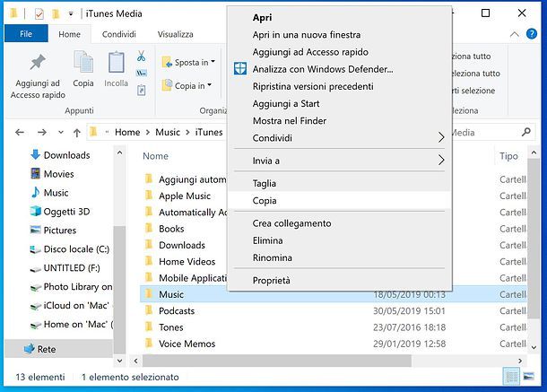Switch to the Condividi ribbon tab
Image resolution: width=547 pixels, height=392 pixels.
pos(119,34)
